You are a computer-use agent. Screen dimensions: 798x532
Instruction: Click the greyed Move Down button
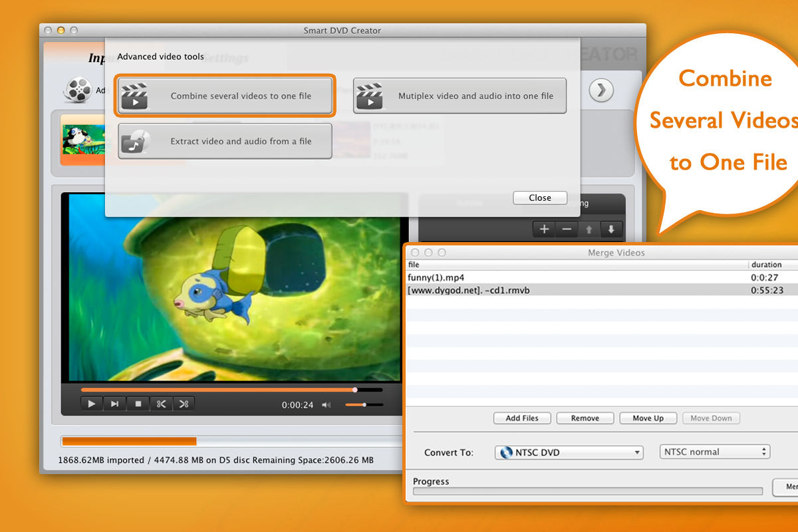pos(711,418)
